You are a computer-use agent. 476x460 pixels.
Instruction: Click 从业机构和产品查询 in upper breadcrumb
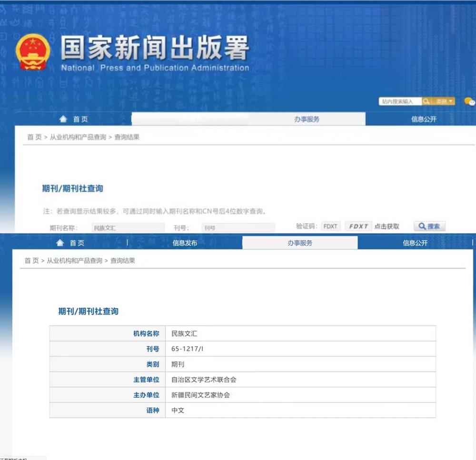[x=78, y=137]
